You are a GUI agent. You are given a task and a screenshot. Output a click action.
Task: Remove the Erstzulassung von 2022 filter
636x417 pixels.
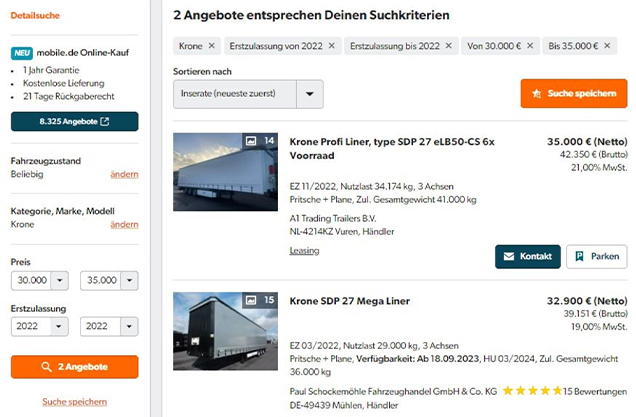click(331, 46)
